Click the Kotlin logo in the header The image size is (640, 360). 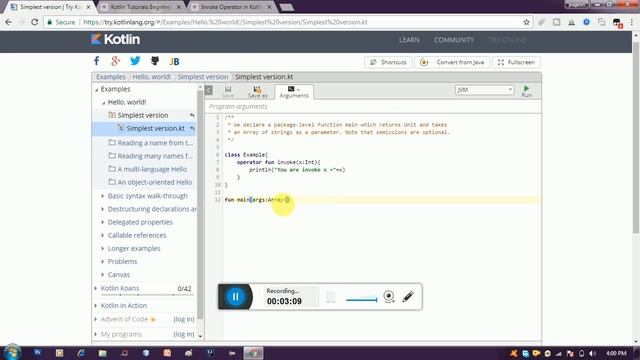click(115, 39)
